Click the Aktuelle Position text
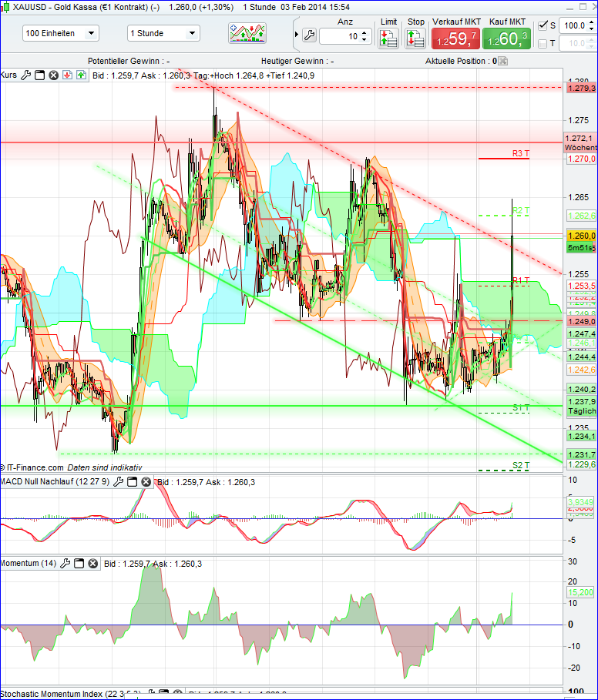598x700 pixels. [x=461, y=61]
